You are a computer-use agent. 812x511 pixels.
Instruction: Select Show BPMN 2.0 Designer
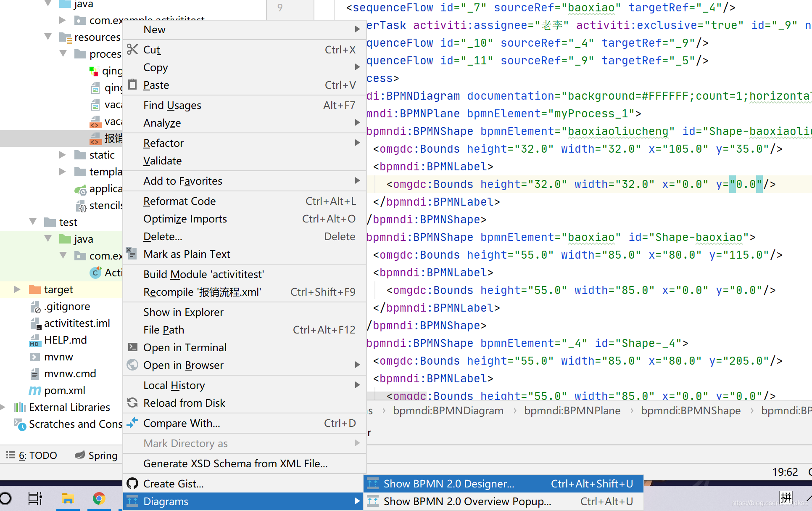tap(503, 484)
